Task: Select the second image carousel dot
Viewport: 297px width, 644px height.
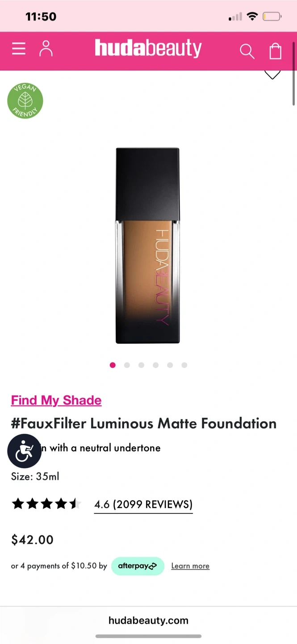Action: (x=127, y=365)
